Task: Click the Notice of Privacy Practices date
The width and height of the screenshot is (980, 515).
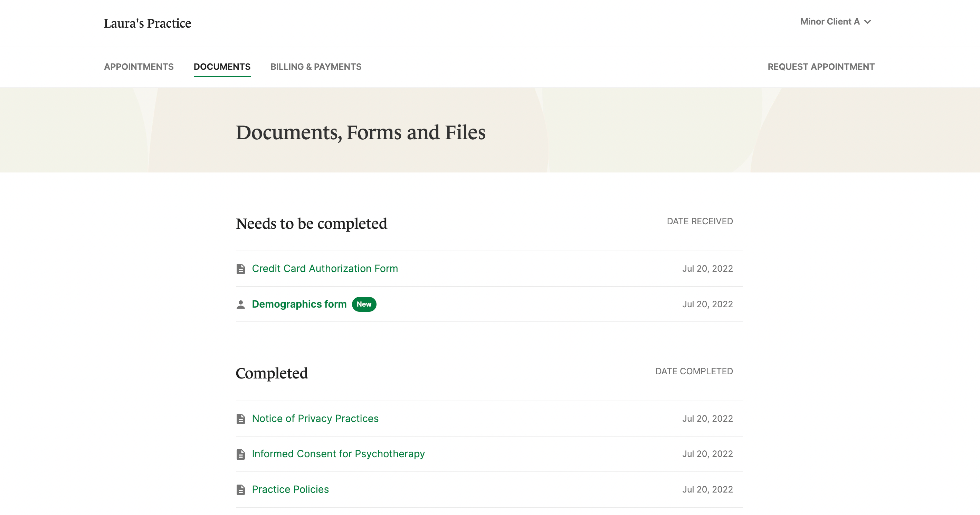Action: [x=707, y=419]
